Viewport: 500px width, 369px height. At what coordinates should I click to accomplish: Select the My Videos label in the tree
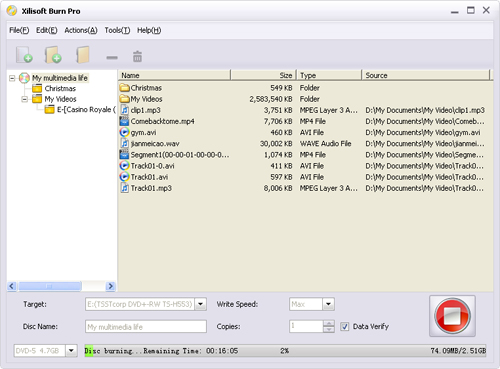(x=60, y=99)
